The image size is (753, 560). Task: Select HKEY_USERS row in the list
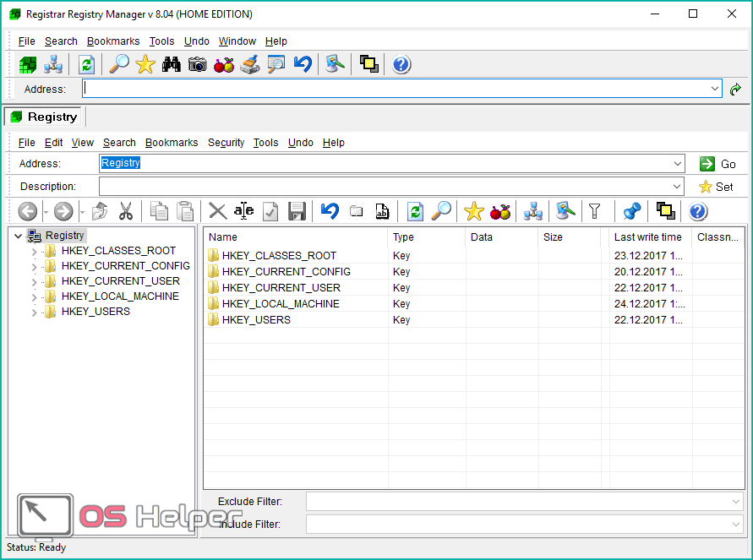click(256, 320)
